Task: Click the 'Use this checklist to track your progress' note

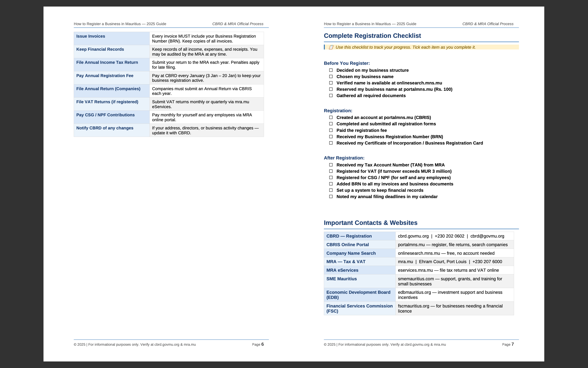Action: tap(405, 47)
